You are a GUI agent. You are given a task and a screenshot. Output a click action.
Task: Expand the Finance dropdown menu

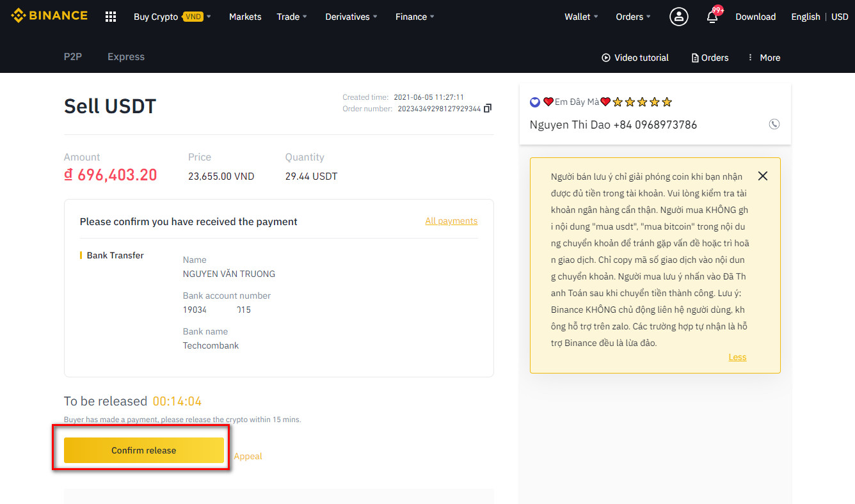[x=415, y=17]
